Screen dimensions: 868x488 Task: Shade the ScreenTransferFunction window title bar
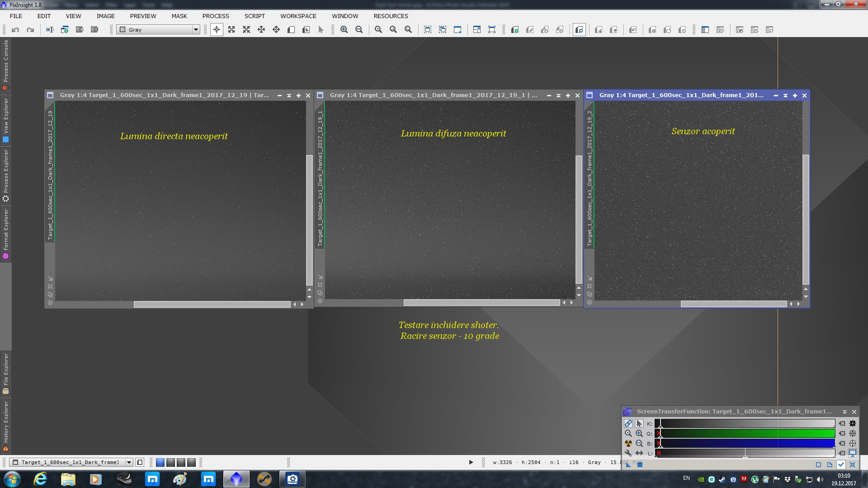tap(844, 412)
